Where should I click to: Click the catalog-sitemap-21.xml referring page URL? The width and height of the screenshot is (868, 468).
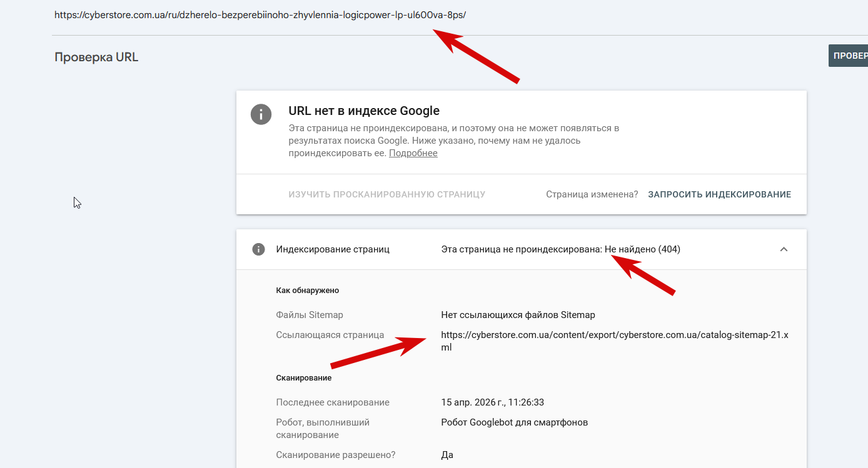[615, 341]
